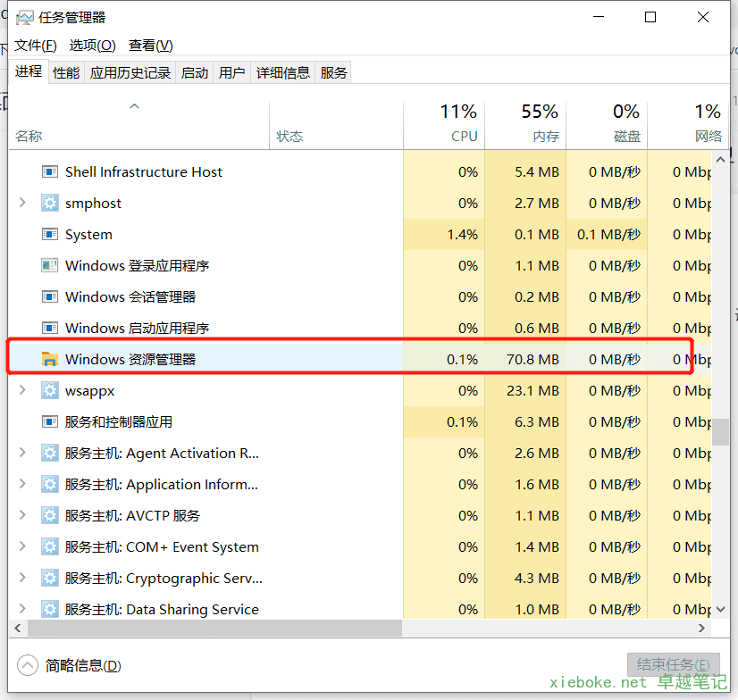Click the smphost gear icon
Viewport: 738px width, 700px height.
pyautogui.click(x=50, y=204)
